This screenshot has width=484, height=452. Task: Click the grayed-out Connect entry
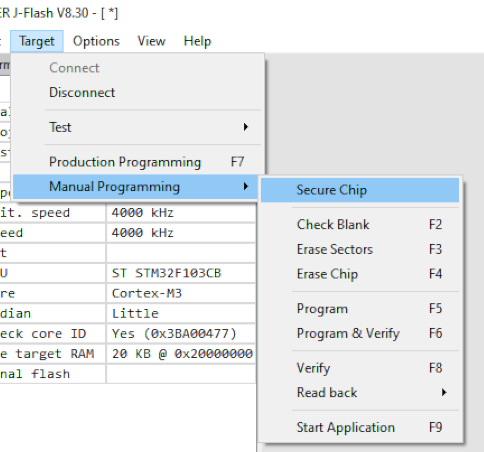pyautogui.click(x=136, y=68)
